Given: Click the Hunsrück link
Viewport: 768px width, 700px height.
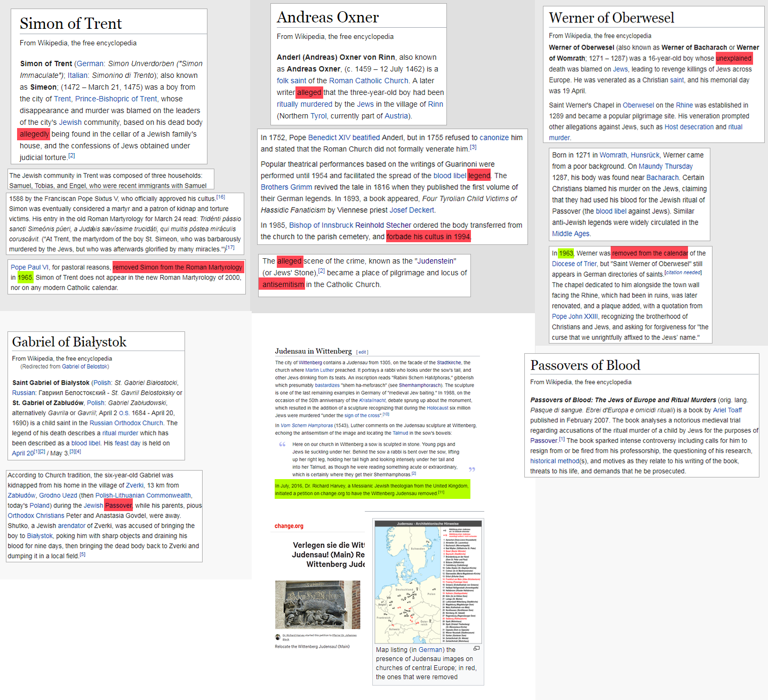Looking at the screenshot, I should (x=645, y=155).
